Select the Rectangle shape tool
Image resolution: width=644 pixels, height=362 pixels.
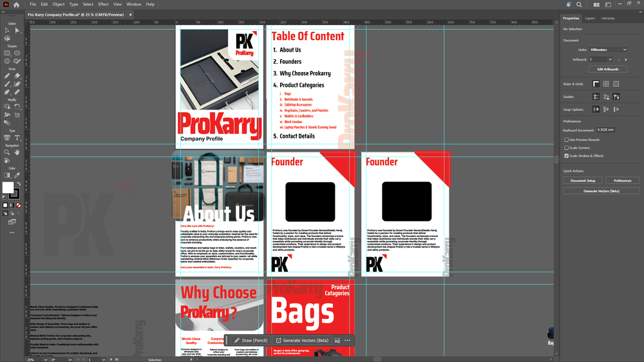tap(7, 53)
